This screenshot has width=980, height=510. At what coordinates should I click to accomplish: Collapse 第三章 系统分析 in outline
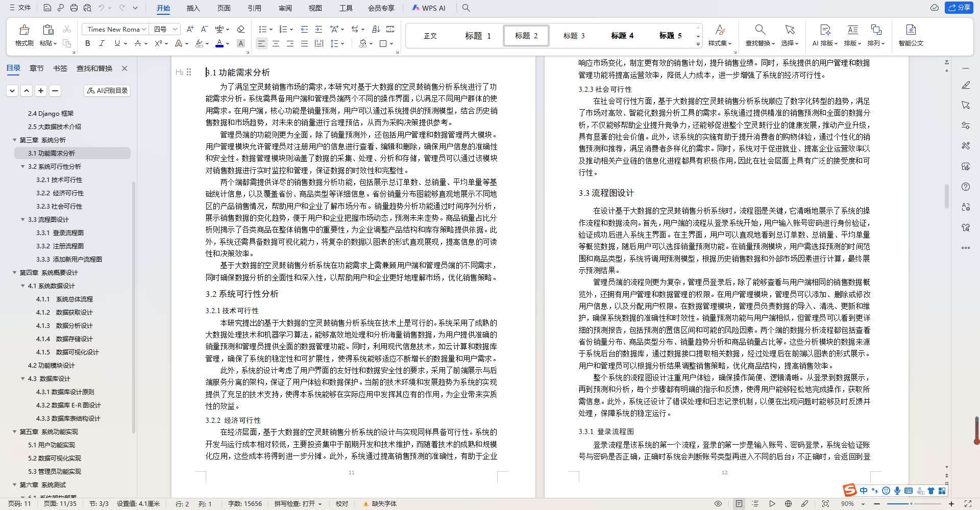(14, 140)
